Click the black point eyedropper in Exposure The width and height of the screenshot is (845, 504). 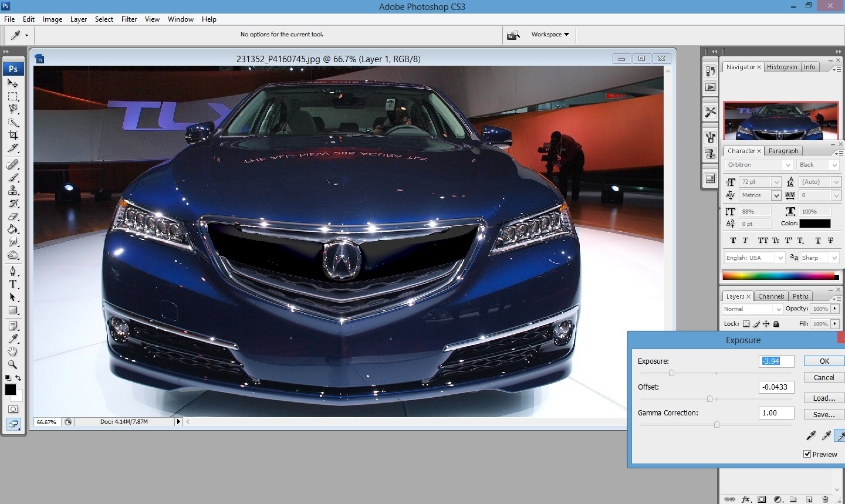tap(811, 435)
